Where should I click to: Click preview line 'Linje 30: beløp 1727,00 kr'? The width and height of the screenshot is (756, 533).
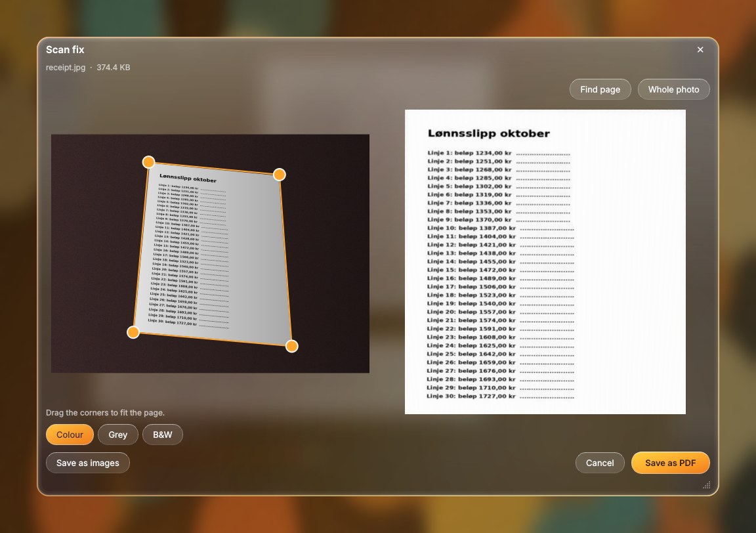[x=471, y=396]
